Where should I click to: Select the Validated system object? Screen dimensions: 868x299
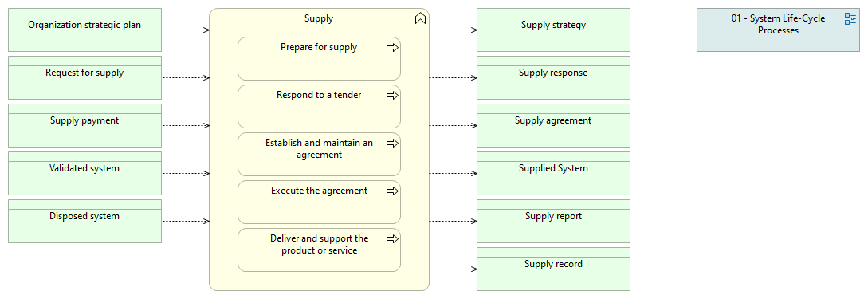(x=84, y=173)
